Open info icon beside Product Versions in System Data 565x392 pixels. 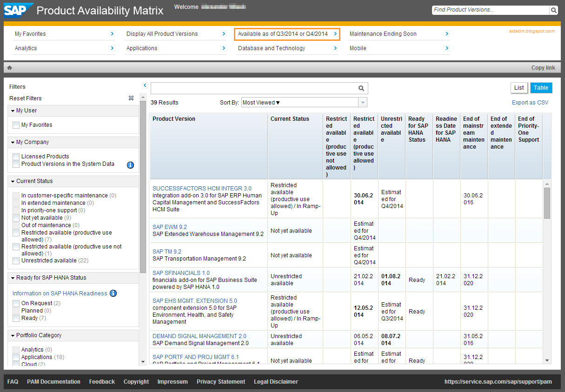(130, 165)
